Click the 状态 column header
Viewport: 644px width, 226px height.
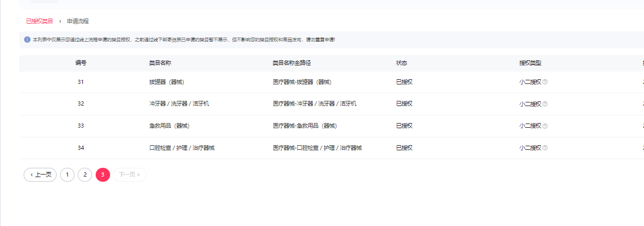[402, 63]
